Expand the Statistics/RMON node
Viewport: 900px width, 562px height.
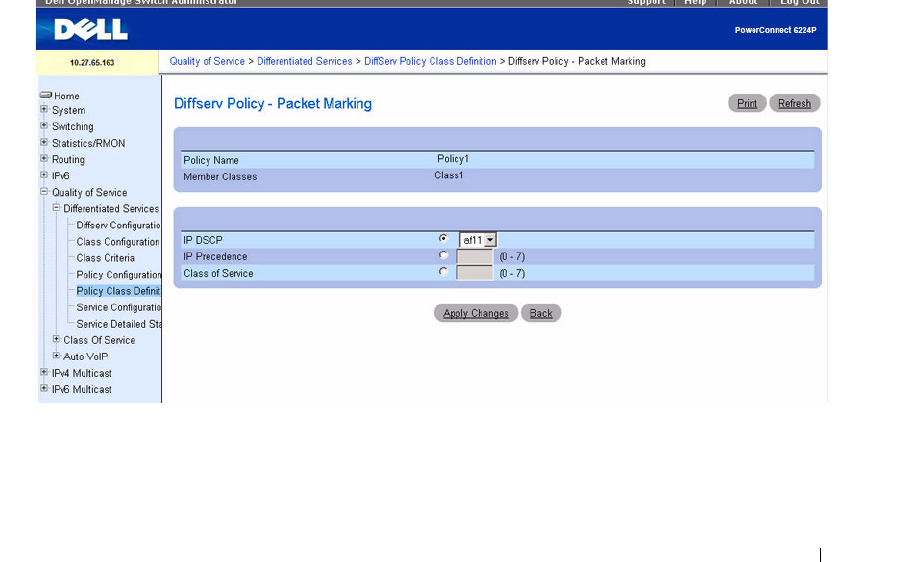point(44,142)
